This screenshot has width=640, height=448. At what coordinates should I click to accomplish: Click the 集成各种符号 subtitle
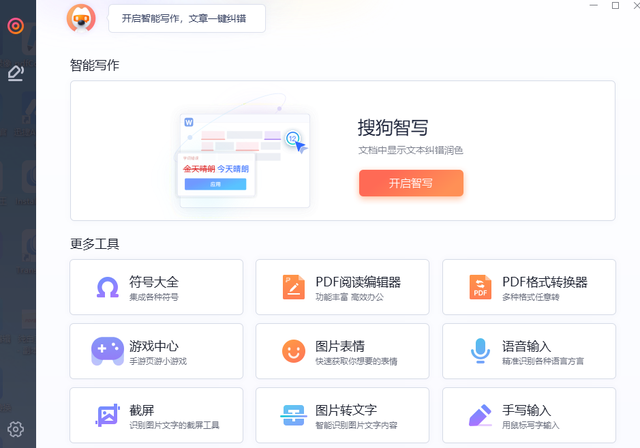coord(154,297)
